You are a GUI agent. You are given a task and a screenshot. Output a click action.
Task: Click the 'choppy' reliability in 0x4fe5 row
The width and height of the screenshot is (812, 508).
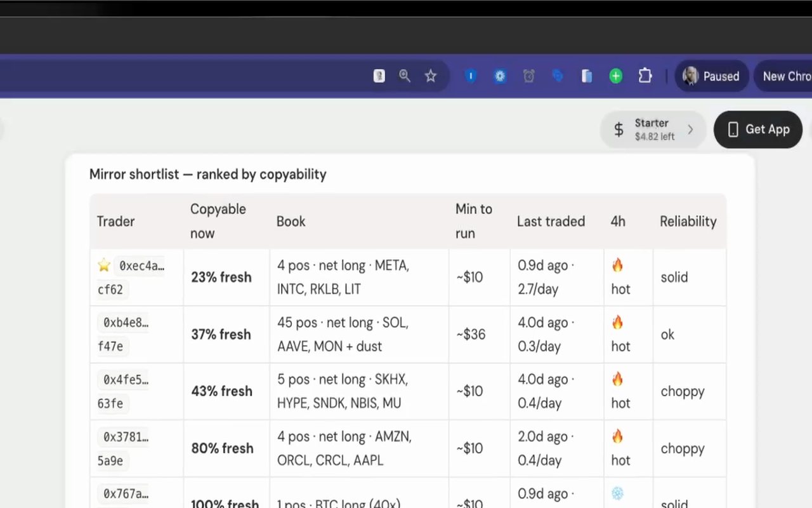(683, 392)
